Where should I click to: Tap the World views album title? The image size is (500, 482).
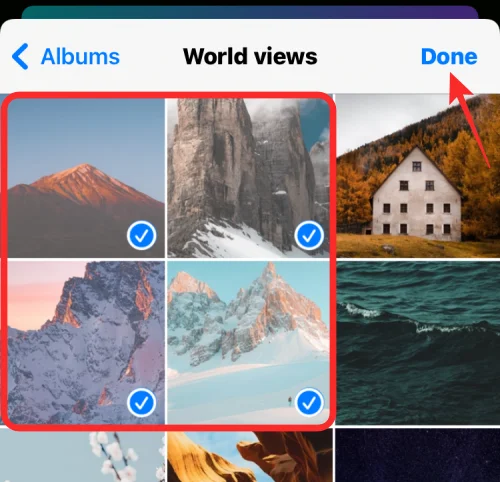click(250, 56)
